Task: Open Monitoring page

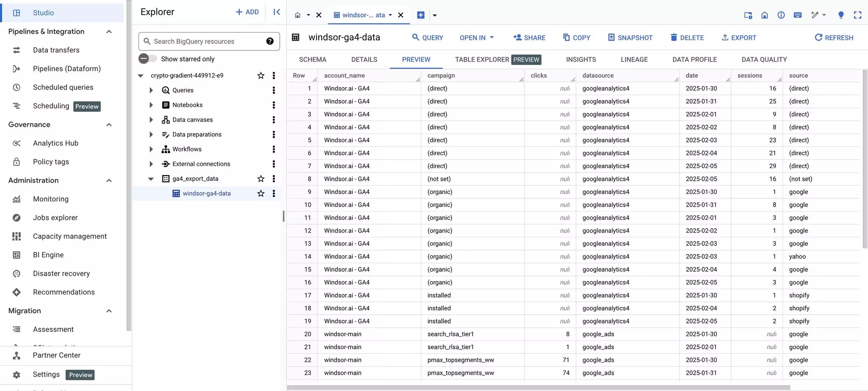Action: tap(50, 199)
